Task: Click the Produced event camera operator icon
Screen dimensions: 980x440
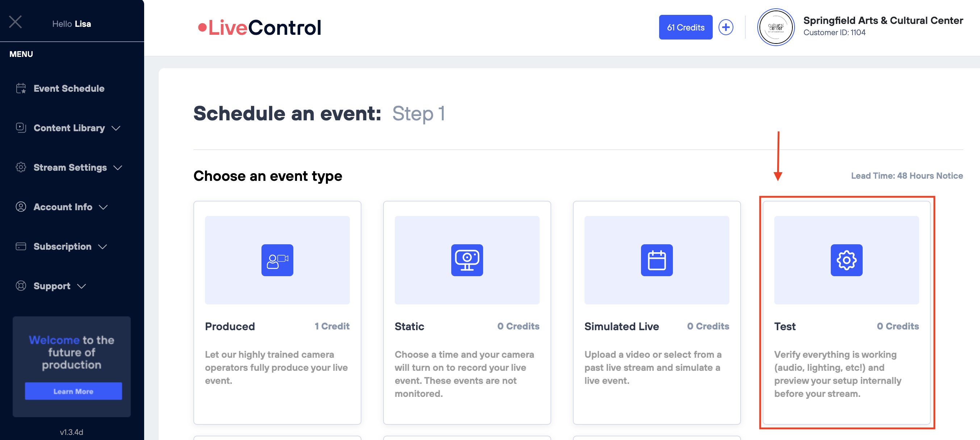Action: coord(277,260)
